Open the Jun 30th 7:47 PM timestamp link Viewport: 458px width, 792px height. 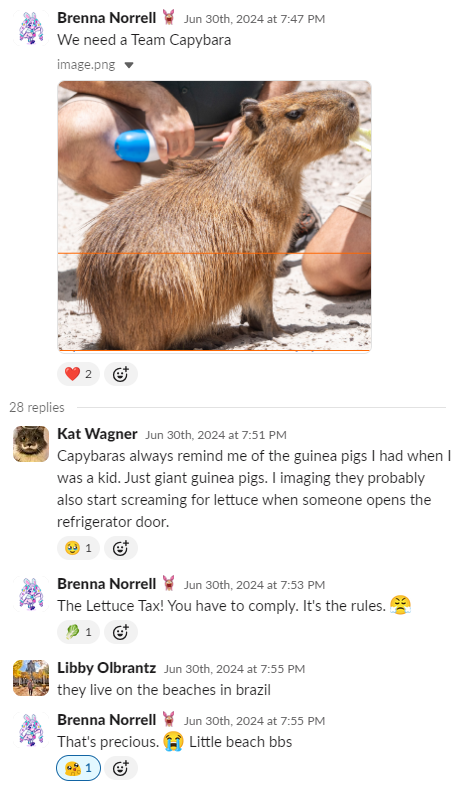click(254, 19)
